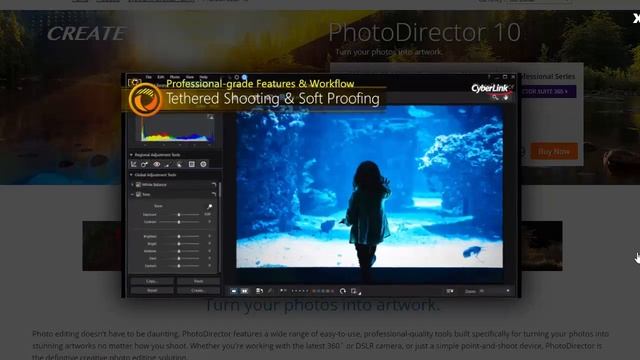Select the square gradient mask tool icon
The width and height of the screenshot is (640, 360).
tap(191, 164)
